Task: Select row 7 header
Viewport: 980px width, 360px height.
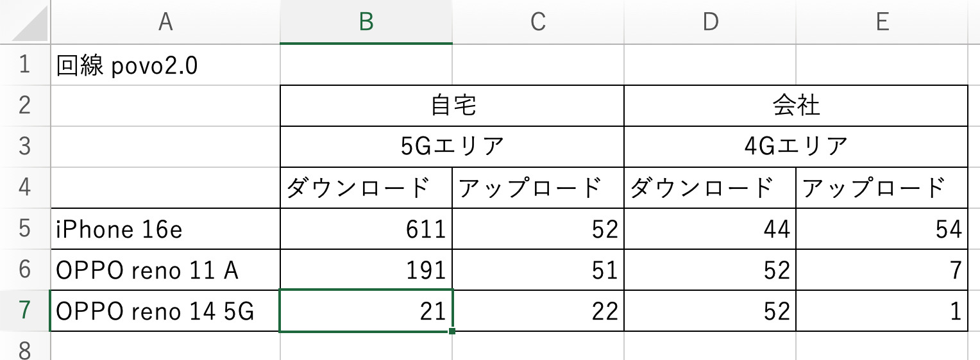Action: click(x=24, y=311)
